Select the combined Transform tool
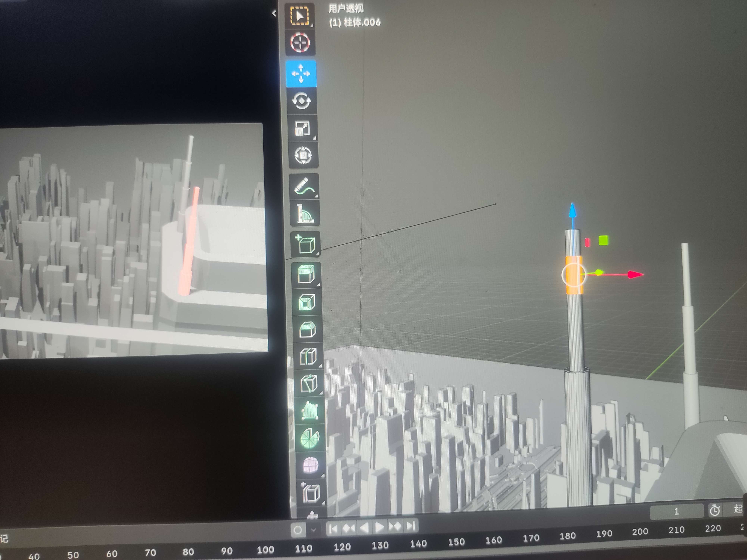 tap(303, 155)
